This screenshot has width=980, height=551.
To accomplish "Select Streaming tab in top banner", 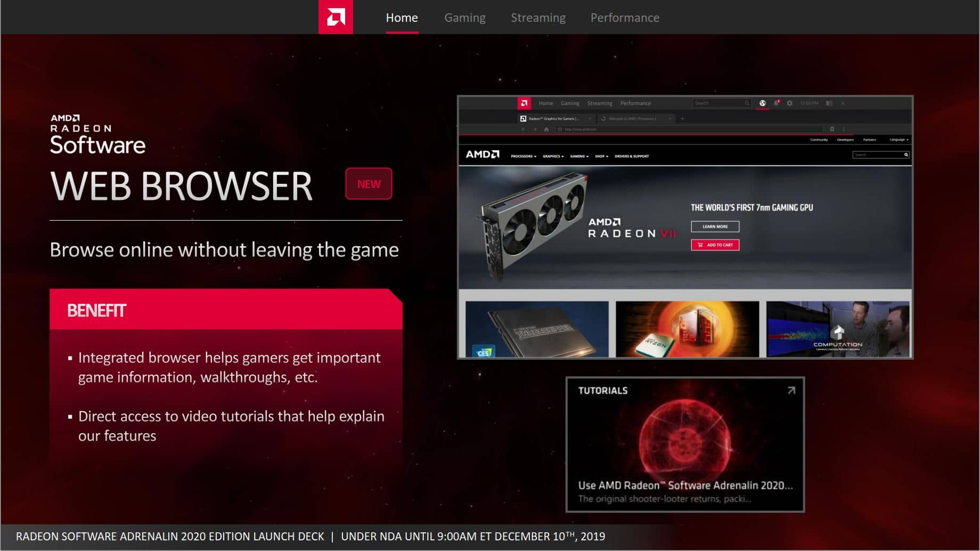I will pyautogui.click(x=538, y=18).
